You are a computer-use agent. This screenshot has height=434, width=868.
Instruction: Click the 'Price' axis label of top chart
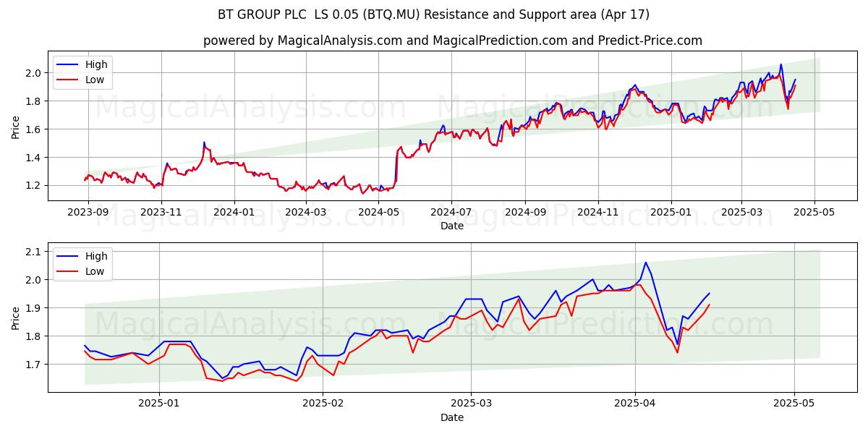[15, 126]
